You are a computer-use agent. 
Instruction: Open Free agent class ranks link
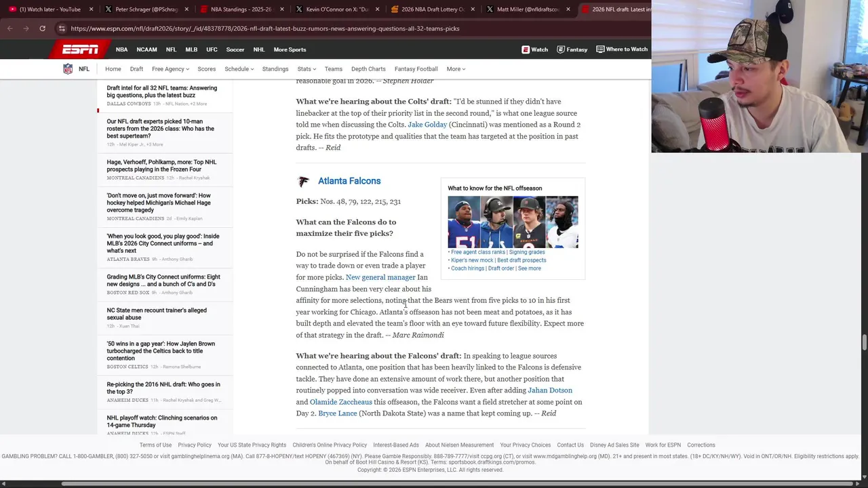(478, 252)
